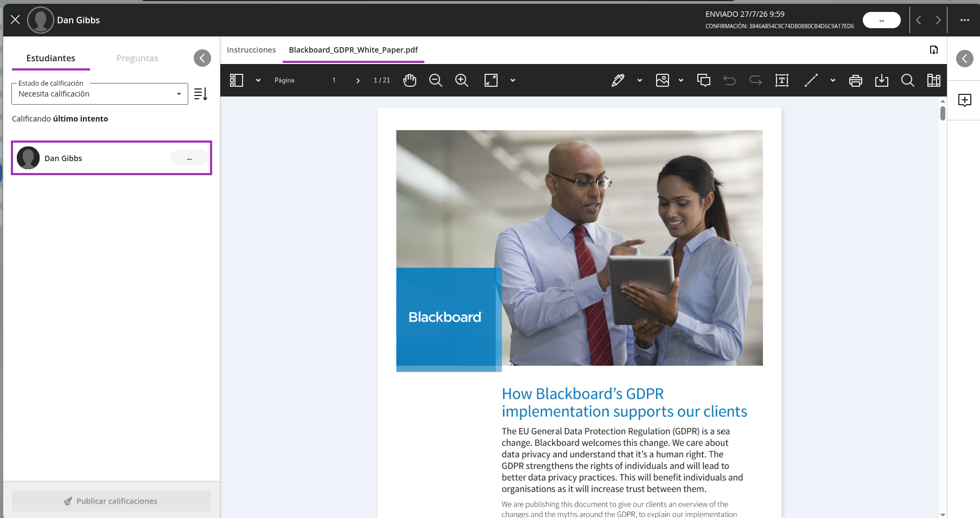Select the pan hand tool
Image resolution: width=980 pixels, height=518 pixels.
410,80
